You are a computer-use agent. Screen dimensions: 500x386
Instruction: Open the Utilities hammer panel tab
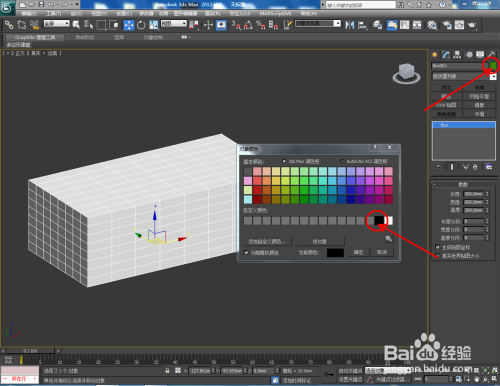492,55
